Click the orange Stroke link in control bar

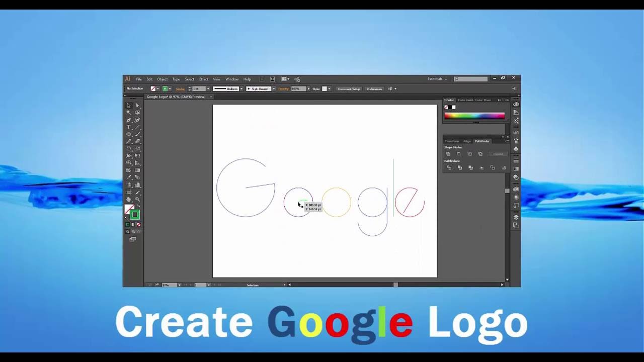(180, 89)
